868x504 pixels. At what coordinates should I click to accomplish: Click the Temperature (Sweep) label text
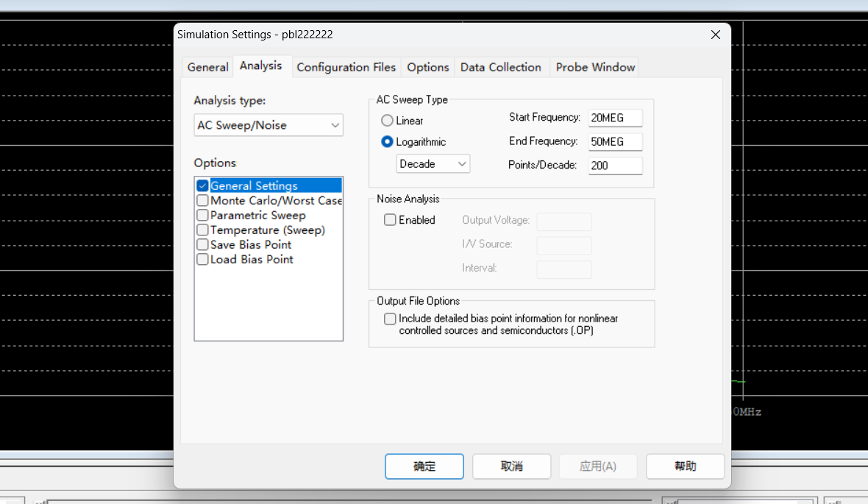(x=268, y=230)
